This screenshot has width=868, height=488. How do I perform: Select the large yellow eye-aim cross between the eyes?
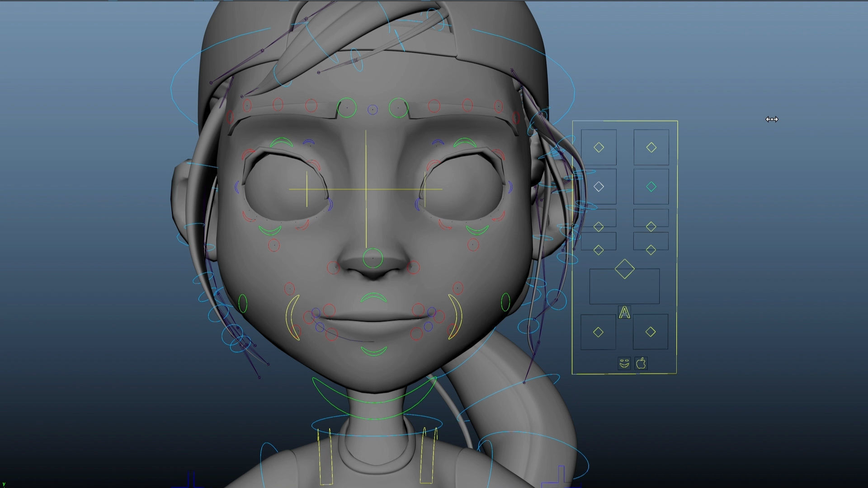coord(366,189)
